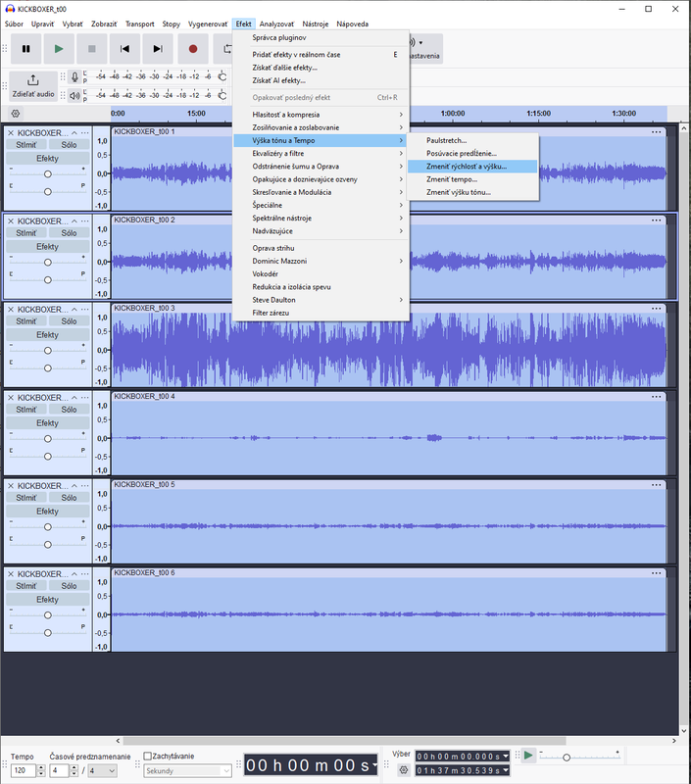
Task: Click Play-at-speed green button at bottom
Action: [x=528, y=756]
